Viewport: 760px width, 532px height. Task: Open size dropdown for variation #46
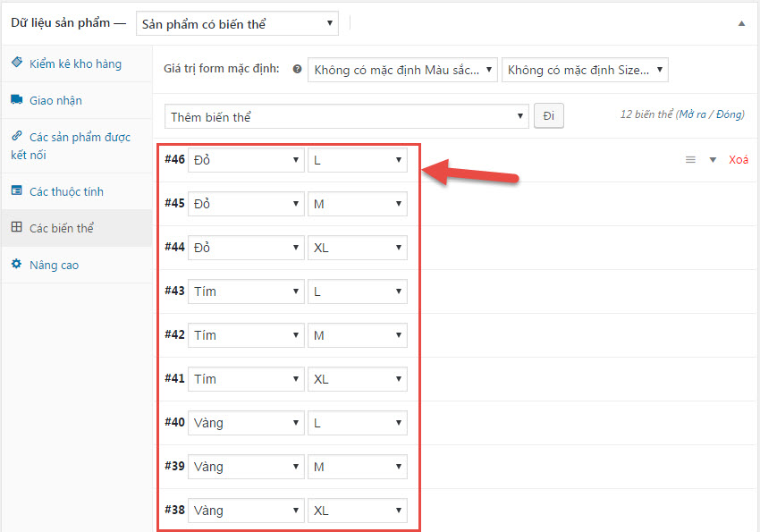click(358, 160)
